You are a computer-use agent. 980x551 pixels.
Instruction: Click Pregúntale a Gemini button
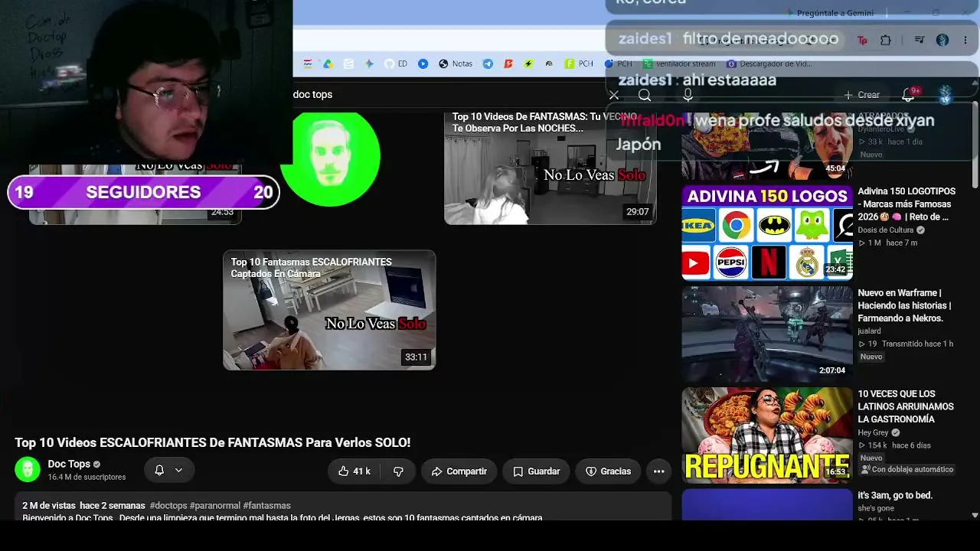830,13
